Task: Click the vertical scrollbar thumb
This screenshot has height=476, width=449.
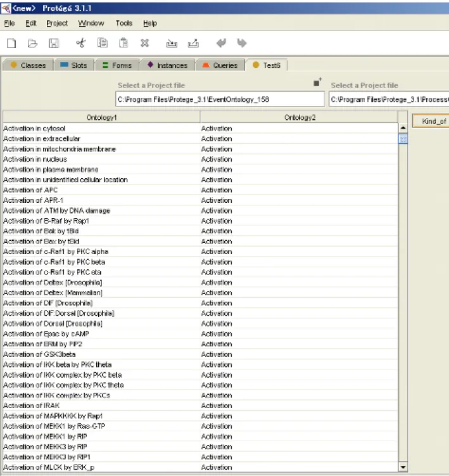Action: click(x=403, y=139)
